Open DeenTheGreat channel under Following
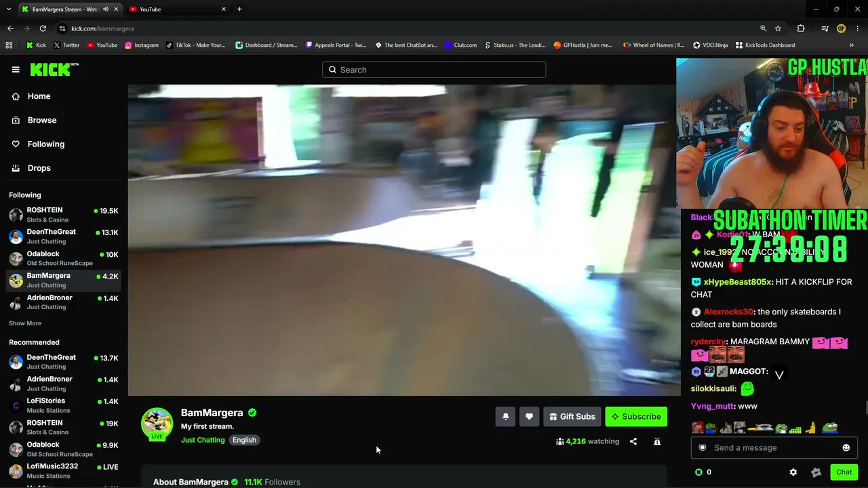This screenshot has height=488, width=868. [64, 237]
